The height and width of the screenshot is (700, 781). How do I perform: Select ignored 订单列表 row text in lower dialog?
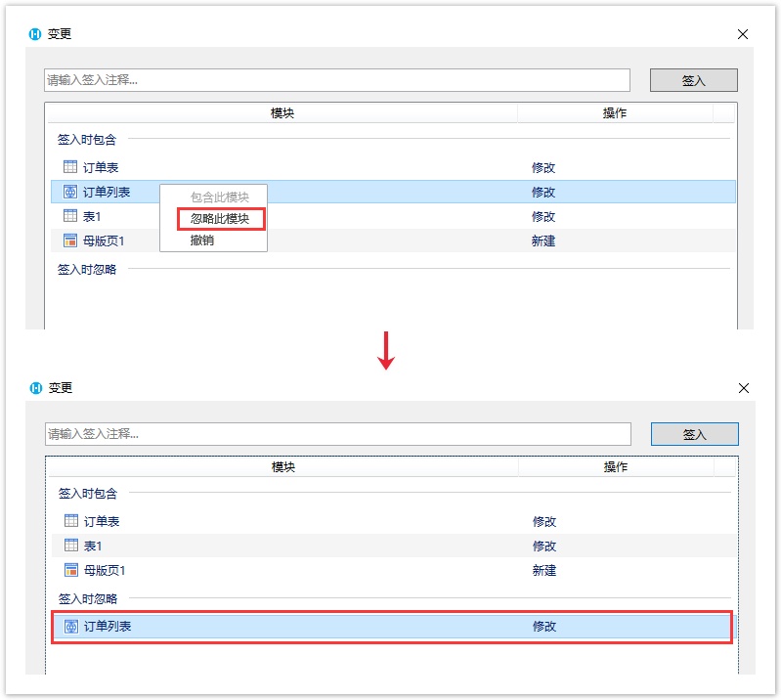coord(108,627)
